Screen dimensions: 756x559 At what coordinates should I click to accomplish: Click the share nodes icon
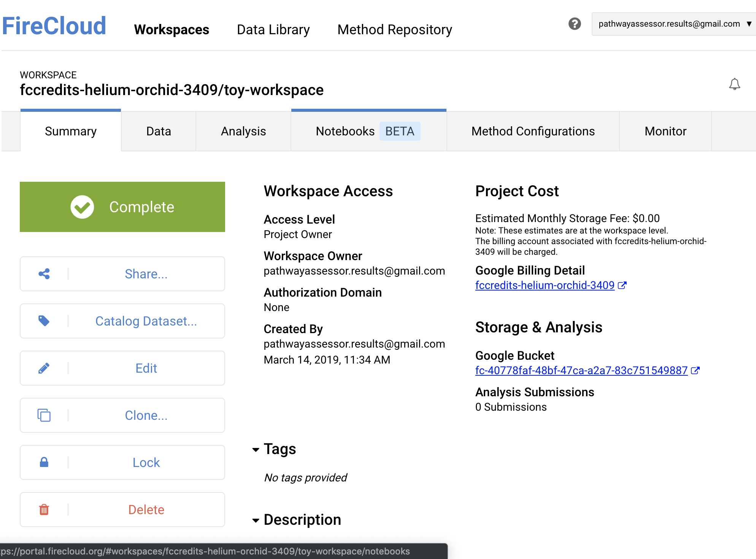pyautogui.click(x=44, y=274)
